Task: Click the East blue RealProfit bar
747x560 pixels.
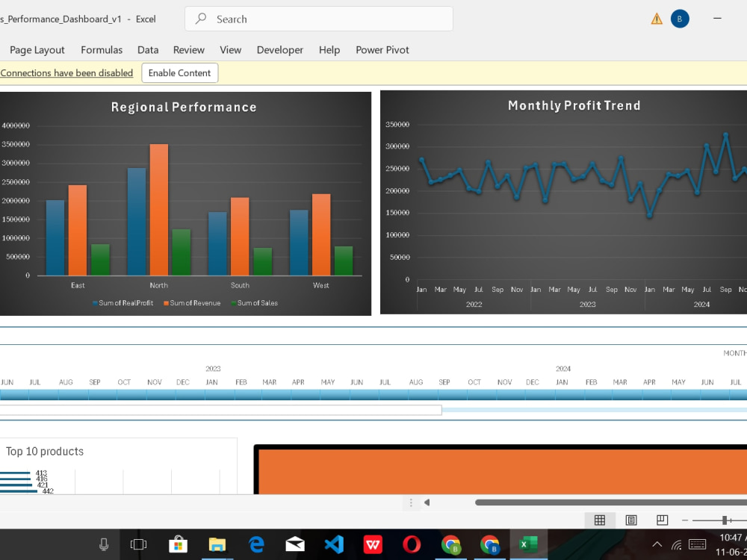Action: pos(55,237)
